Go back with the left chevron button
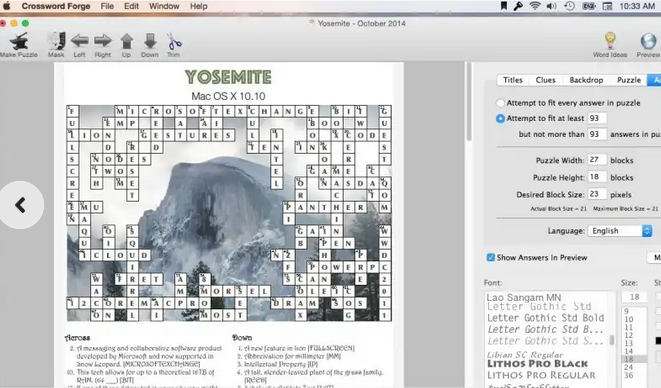 point(20,205)
